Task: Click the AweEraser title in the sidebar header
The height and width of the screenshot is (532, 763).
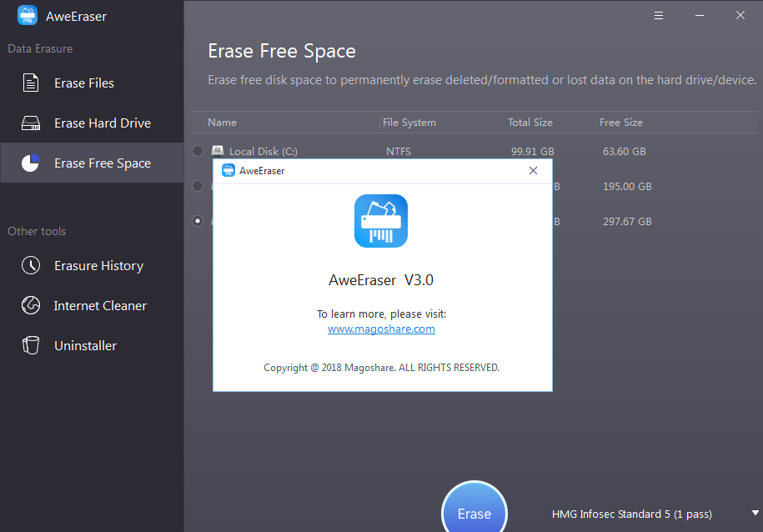Action: (x=76, y=17)
